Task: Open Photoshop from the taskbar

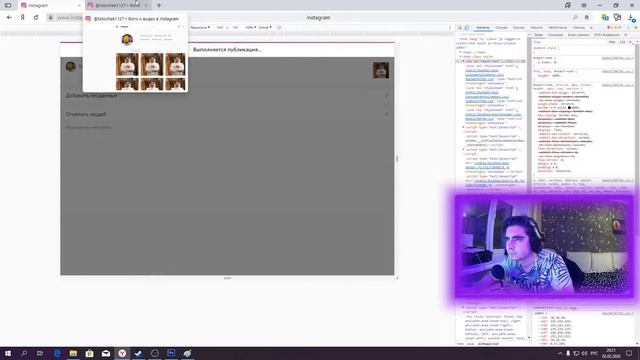Action: 171,353
